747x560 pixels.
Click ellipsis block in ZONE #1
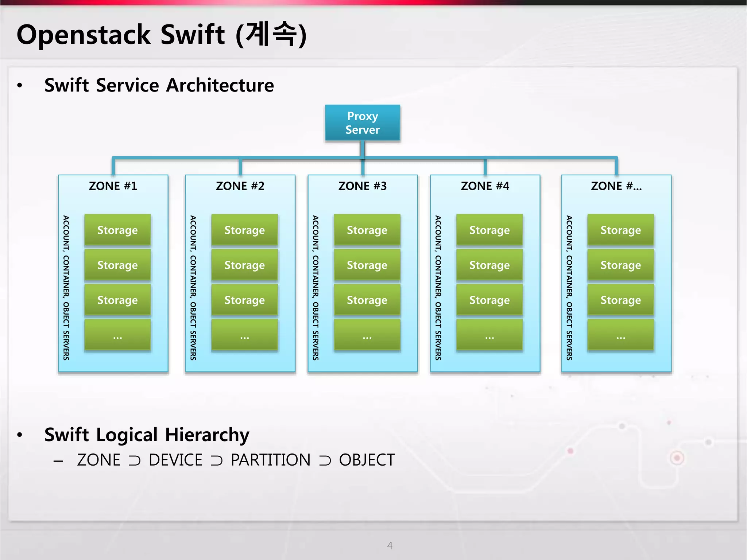pyautogui.click(x=117, y=335)
